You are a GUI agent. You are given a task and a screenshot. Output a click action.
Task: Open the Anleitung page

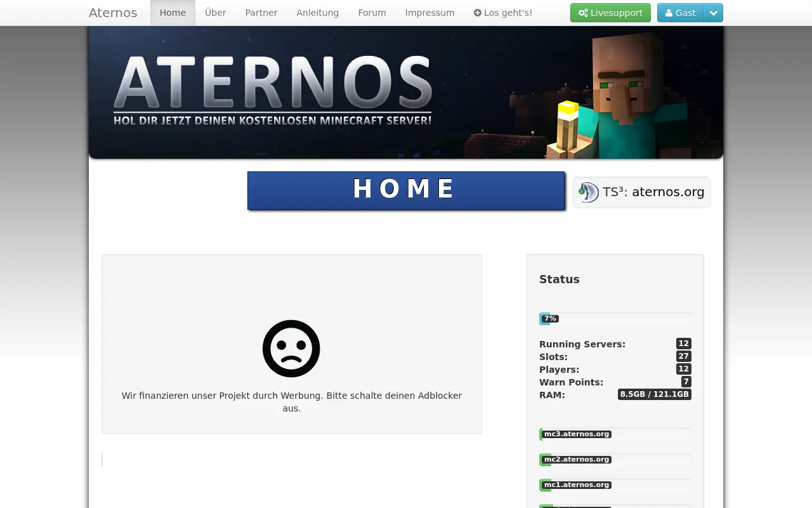[x=318, y=13]
